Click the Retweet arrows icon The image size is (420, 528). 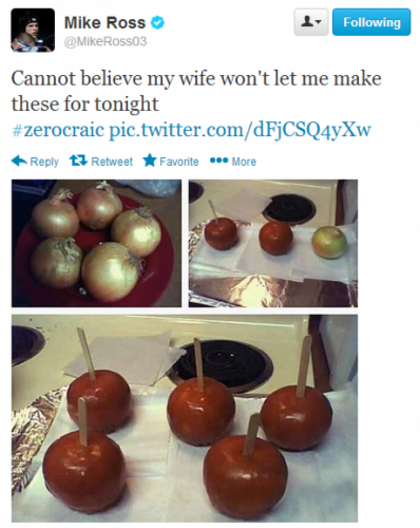(78, 160)
